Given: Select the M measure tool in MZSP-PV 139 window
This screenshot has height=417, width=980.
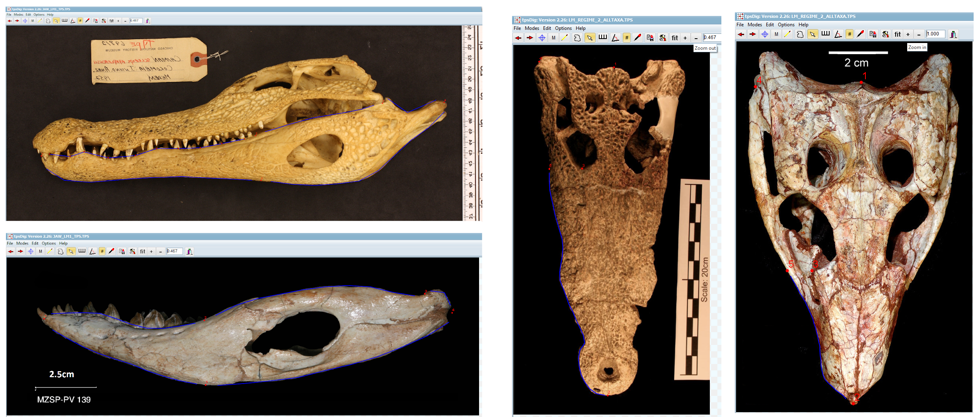Looking at the screenshot, I should pos(40,251).
